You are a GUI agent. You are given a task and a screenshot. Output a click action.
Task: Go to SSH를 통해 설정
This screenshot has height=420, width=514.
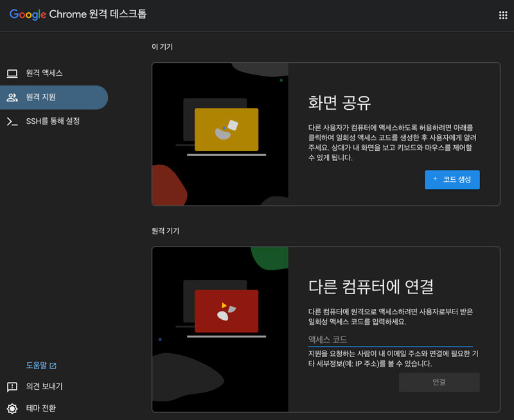54,121
